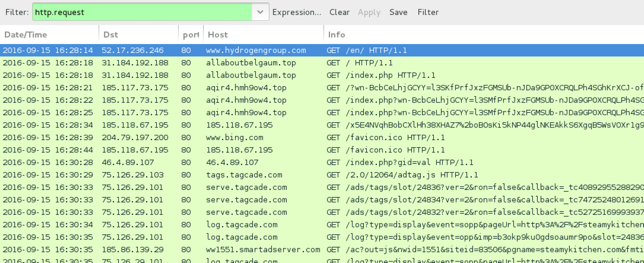The image size is (644, 263).
Task: Open the Expression... filter builder
Action: (297, 12)
